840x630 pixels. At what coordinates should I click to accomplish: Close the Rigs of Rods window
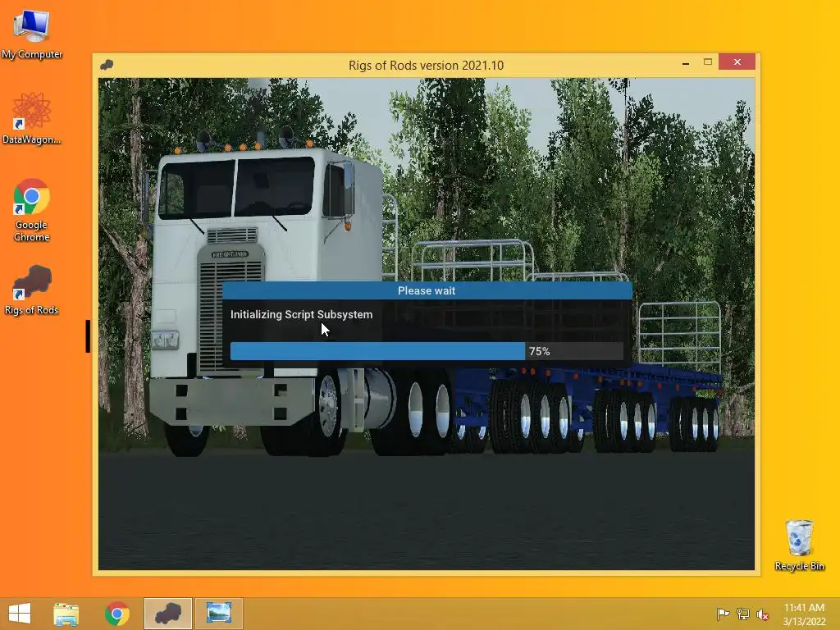click(737, 62)
